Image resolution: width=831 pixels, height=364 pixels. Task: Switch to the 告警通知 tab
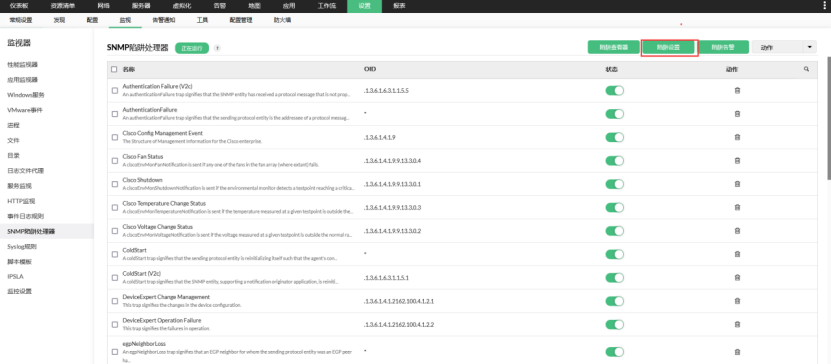coord(163,20)
